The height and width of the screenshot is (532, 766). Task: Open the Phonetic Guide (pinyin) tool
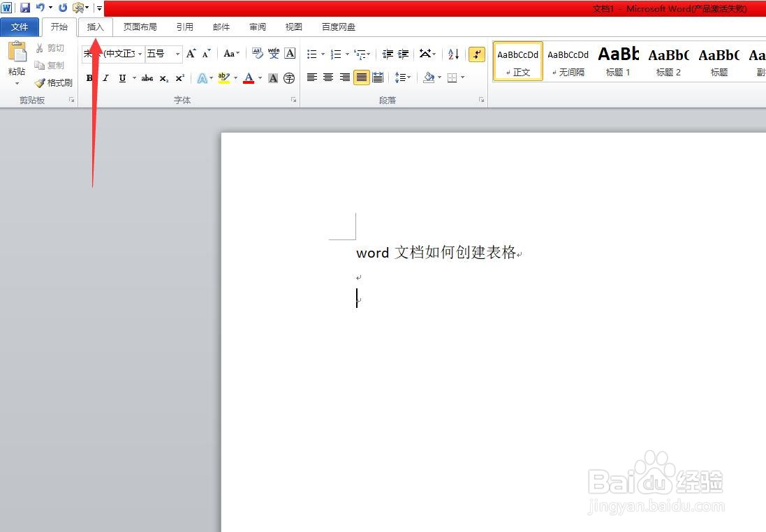click(x=274, y=53)
